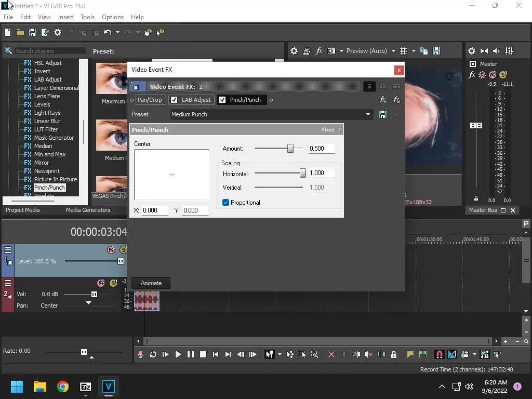This screenshot has width=532, height=399.
Task: Open the Windows Start menu
Action: (17, 387)
